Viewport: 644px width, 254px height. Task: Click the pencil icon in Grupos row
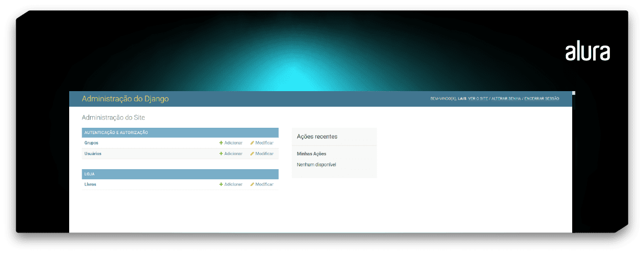[x=252, y=143]
